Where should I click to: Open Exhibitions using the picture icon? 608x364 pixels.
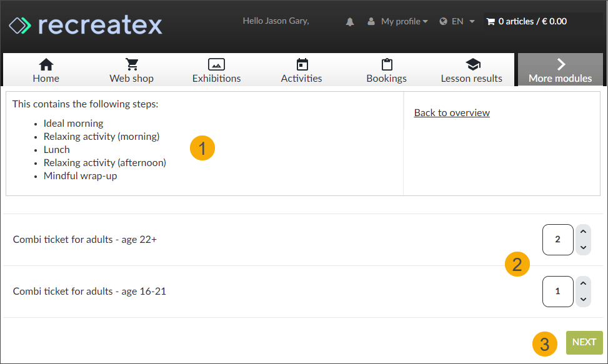[216, 64]
